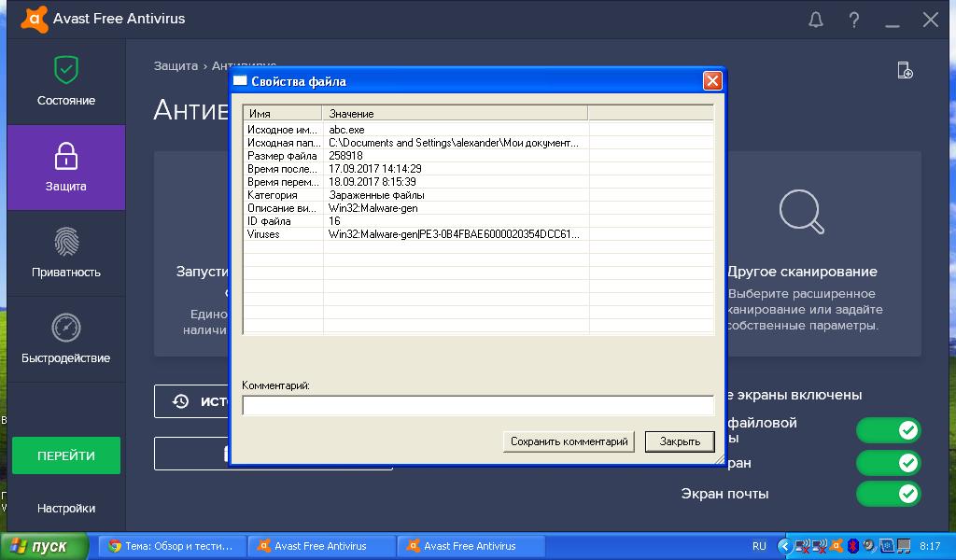The width and height of the screenshot is (956, 560).
Task: Show hidden tray icons arrow
Action: point(784,546)
